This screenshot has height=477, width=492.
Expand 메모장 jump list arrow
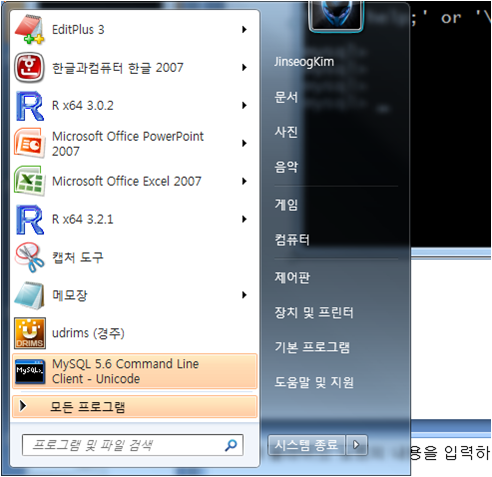244,295
